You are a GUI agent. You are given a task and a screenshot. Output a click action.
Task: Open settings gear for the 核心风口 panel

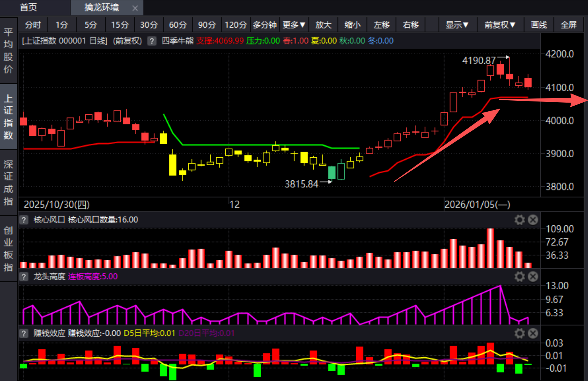(x=520, y=220)
